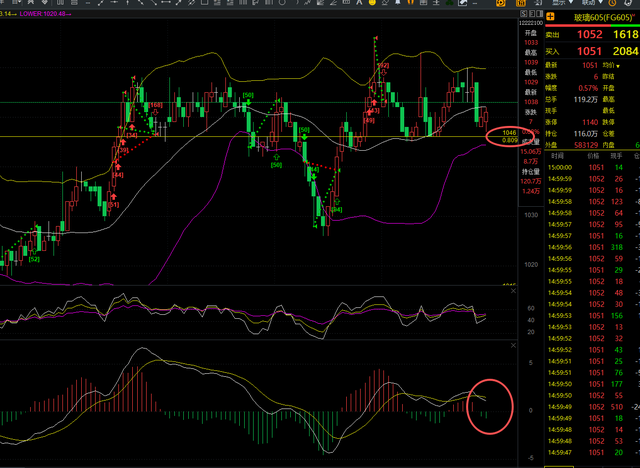This screenshot has height=468, width=640.
Task: Open the 联动 dropdown in top toolbar
Action: click(592, 2)
